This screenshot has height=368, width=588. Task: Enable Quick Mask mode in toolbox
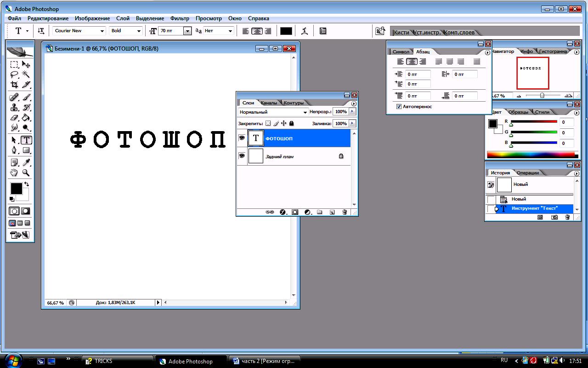26,211
